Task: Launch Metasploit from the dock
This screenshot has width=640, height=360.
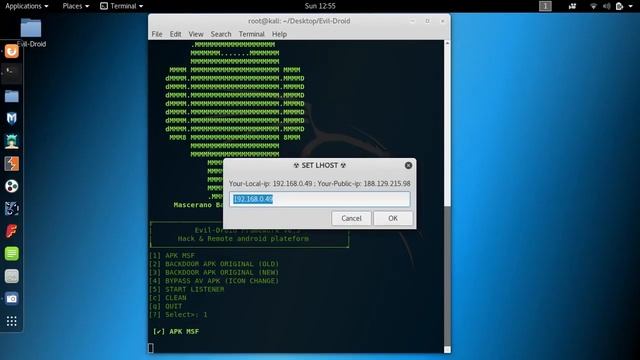Action: (x=11, y=118)
